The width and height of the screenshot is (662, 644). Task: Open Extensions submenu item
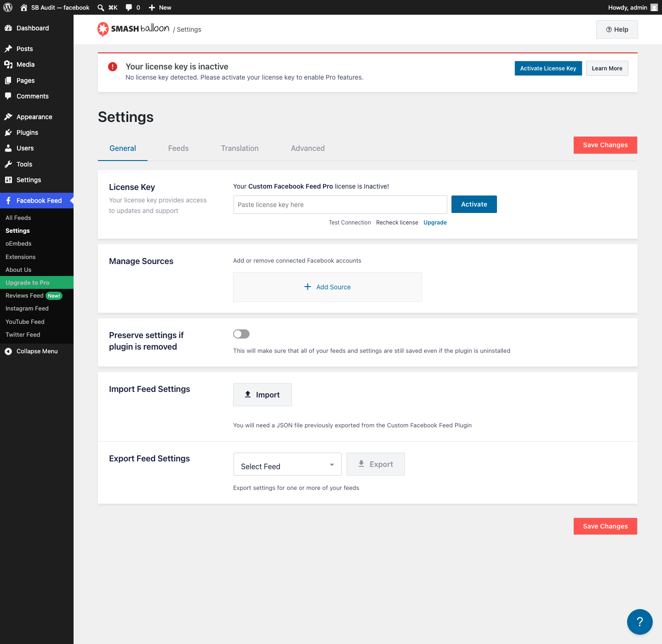(37, 257)
